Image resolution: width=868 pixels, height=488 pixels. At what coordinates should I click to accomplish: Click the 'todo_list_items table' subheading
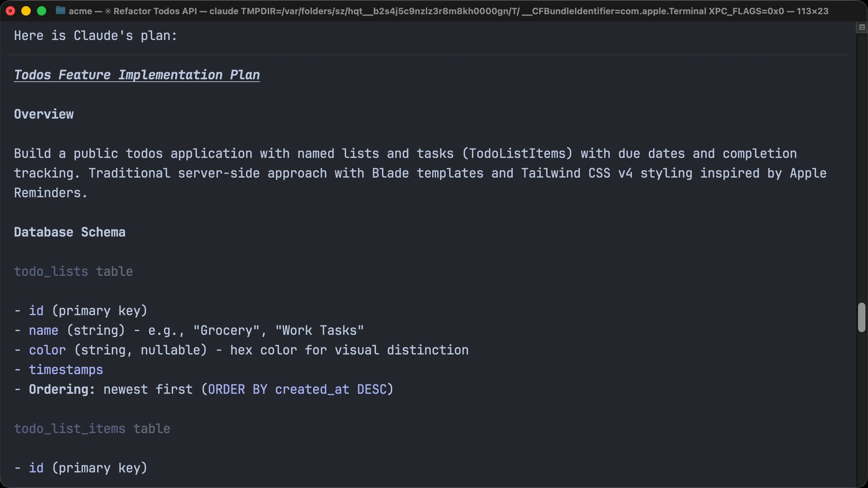tap(92, 429)
